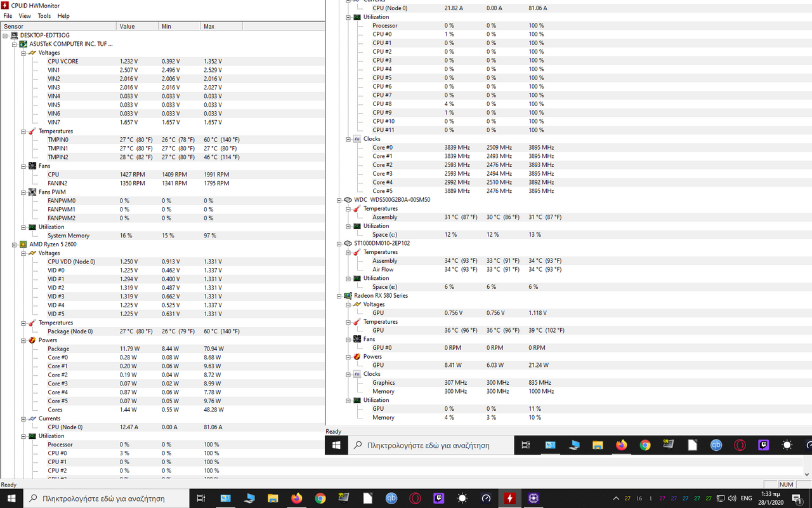812x508 pixels.
Task: Collapse the DESKTOP-ED7T3OG root node
Action: (x=5, y=36)
